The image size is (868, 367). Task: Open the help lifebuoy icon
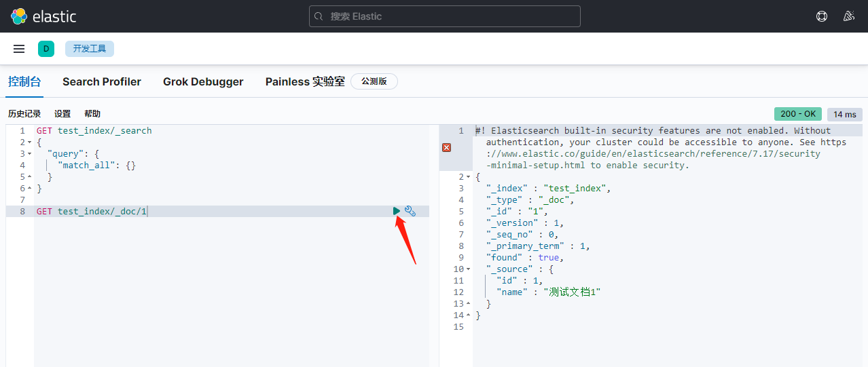pos(822,16)
